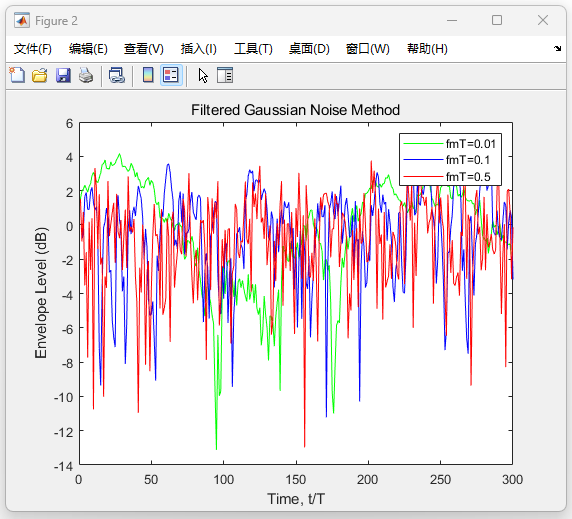Click the Link Plot icon
The image size is (572, 519).
(x=117, y=75)
